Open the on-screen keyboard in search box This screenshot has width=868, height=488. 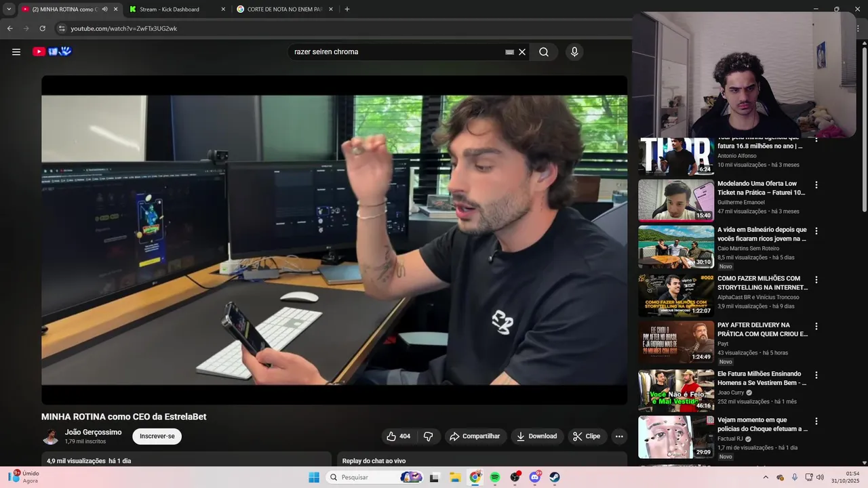509,52
